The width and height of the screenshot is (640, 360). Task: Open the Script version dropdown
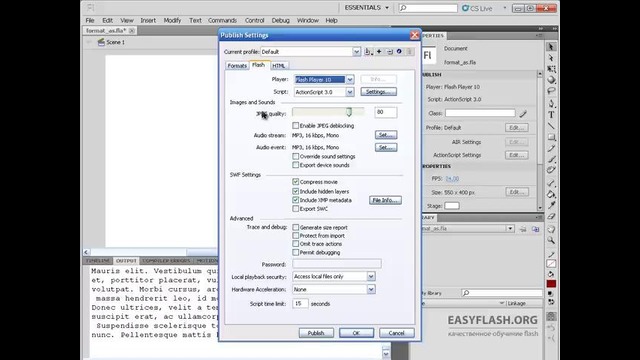click(x=350, y=92)
